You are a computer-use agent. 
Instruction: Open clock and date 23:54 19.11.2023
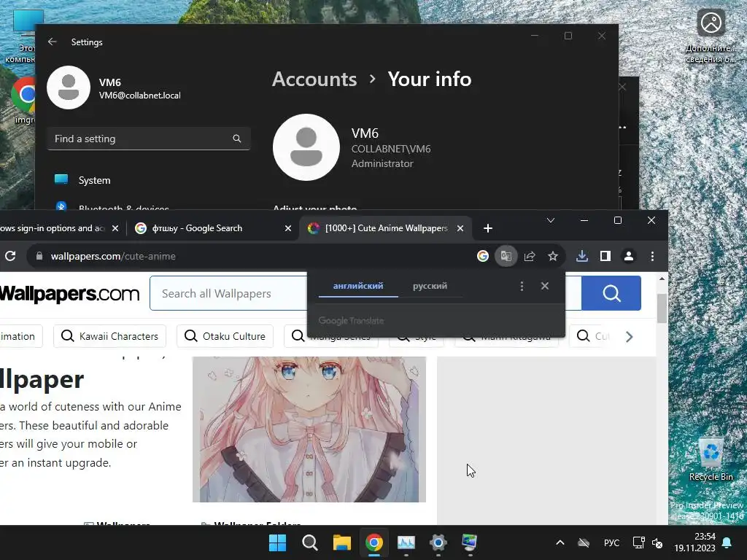(x=694, y=542)
